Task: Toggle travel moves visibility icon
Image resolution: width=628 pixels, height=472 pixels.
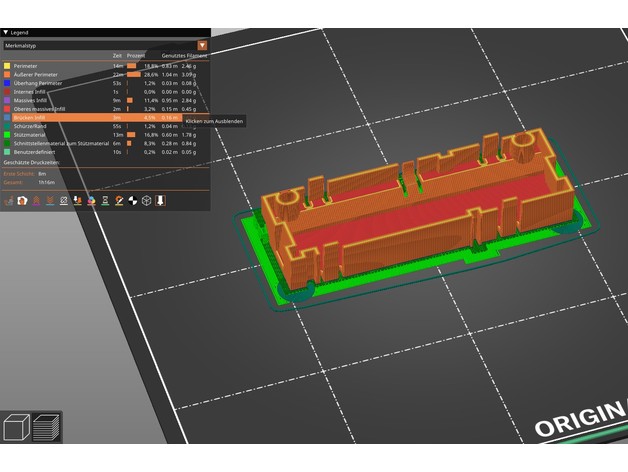Action: pos(9,201)
